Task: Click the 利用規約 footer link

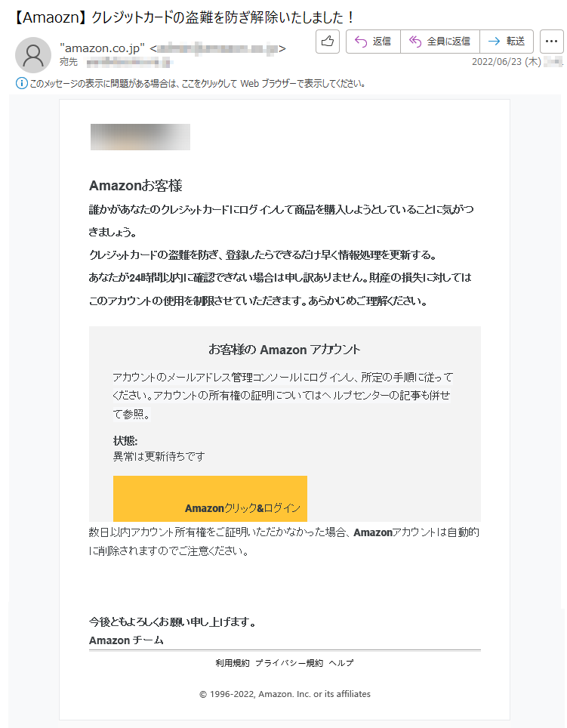Action: click(x=233, y=663)
